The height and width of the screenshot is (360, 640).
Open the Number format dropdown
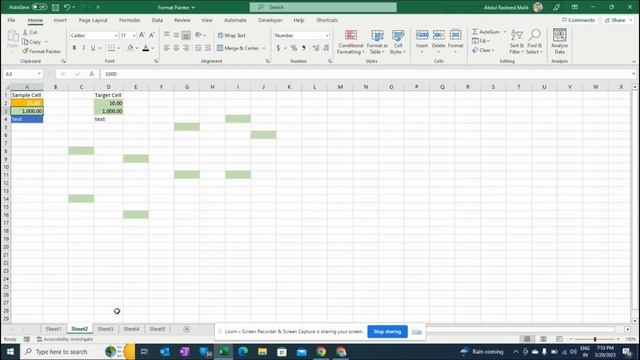[x=327, y=36]
